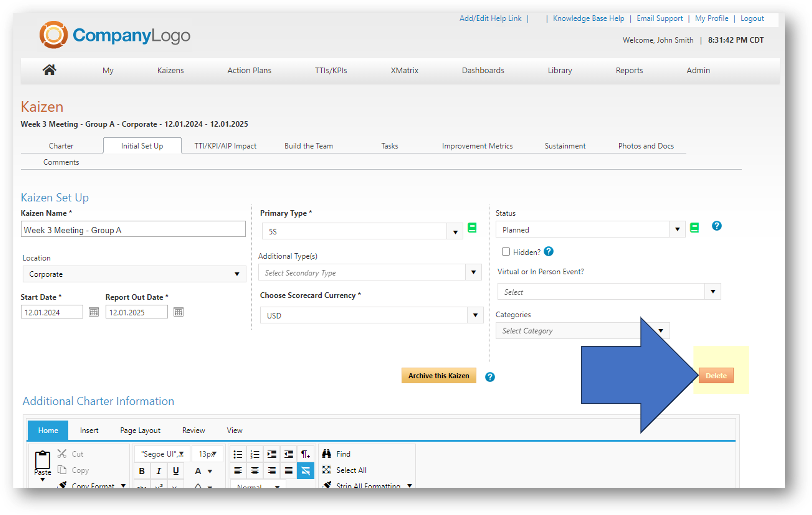Click the Delete button

716,375
